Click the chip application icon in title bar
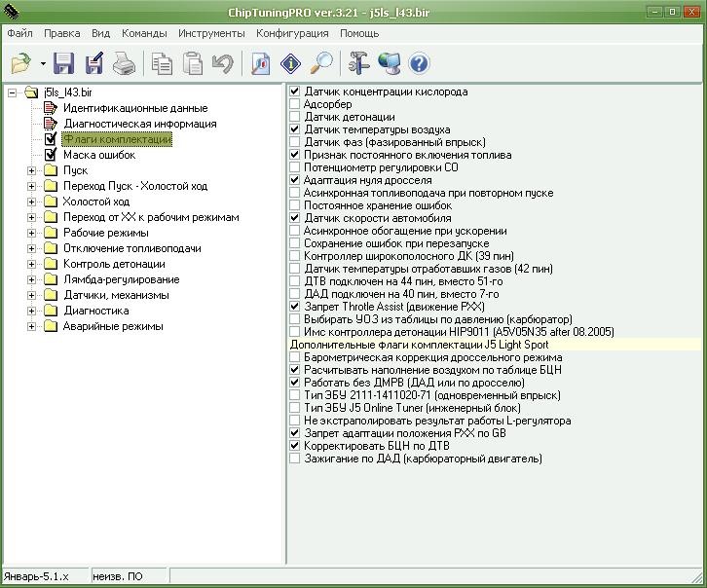Screen dimensions: 707x588 pyautogui.click(x=12, y=12)
